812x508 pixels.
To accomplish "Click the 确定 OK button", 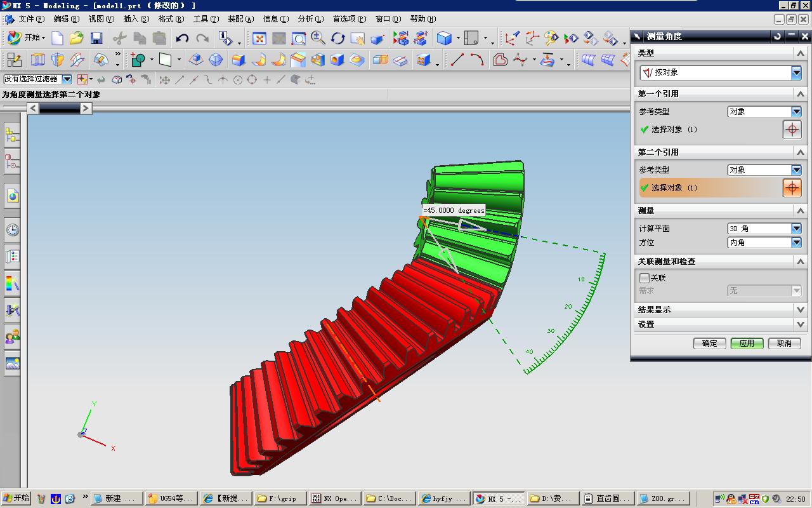I will pos(710,344).
